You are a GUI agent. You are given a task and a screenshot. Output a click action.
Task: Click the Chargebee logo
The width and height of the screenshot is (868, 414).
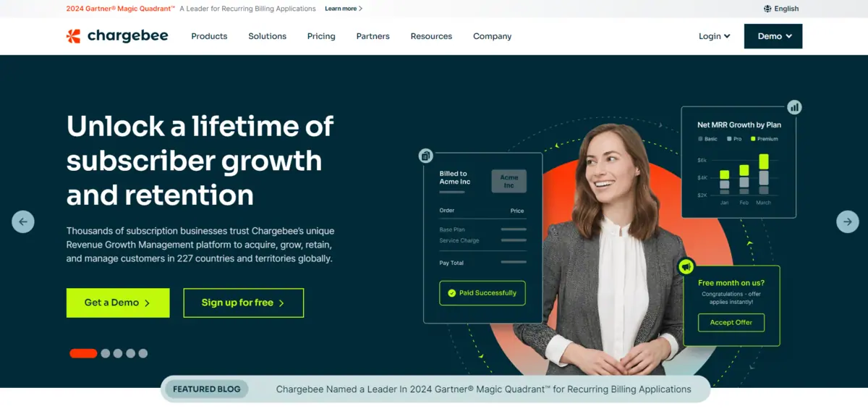point(117,36)
